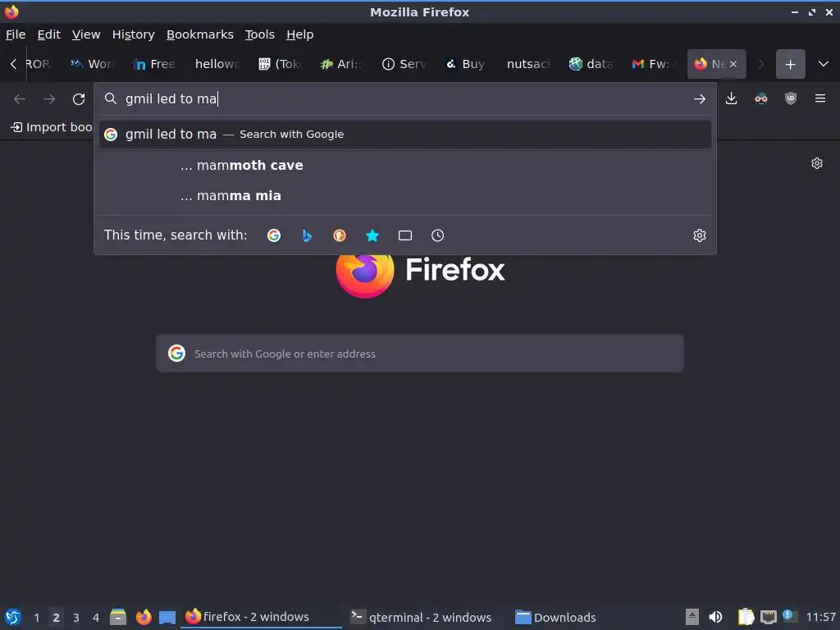Open the Edit menu
Viewport: 840px width, 630px height.
[48, 34]
